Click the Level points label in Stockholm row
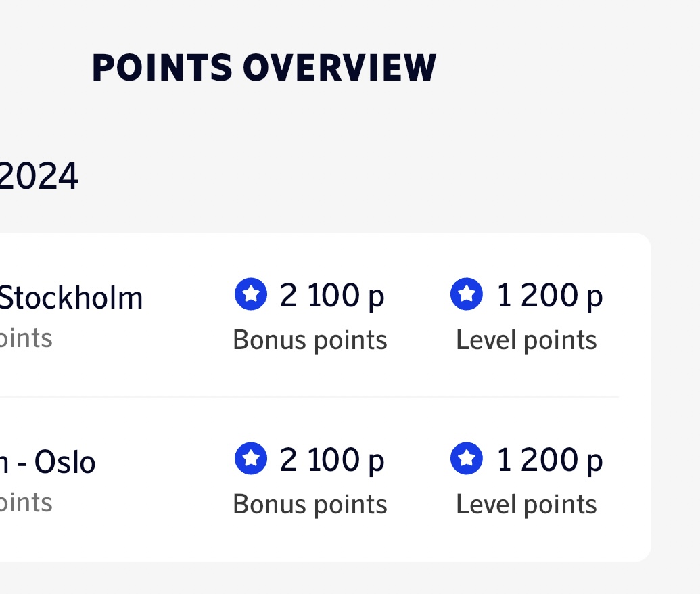 coord(526,340)
